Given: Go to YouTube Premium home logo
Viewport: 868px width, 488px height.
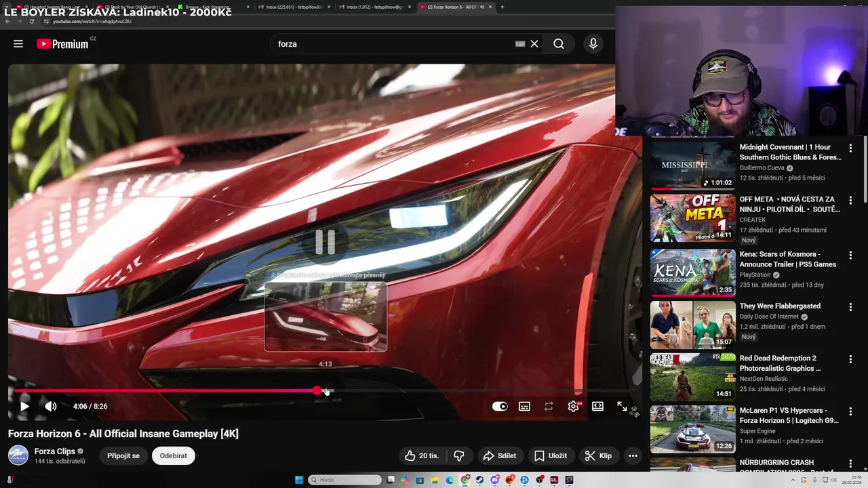Looking at the screenshot, I should click(62, 44).
